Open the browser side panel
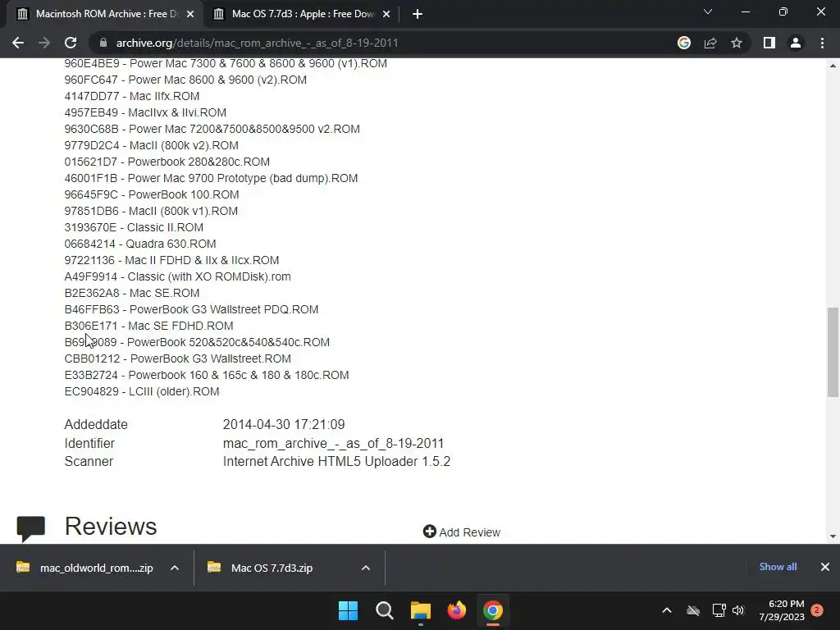 (x=769, y=43)
